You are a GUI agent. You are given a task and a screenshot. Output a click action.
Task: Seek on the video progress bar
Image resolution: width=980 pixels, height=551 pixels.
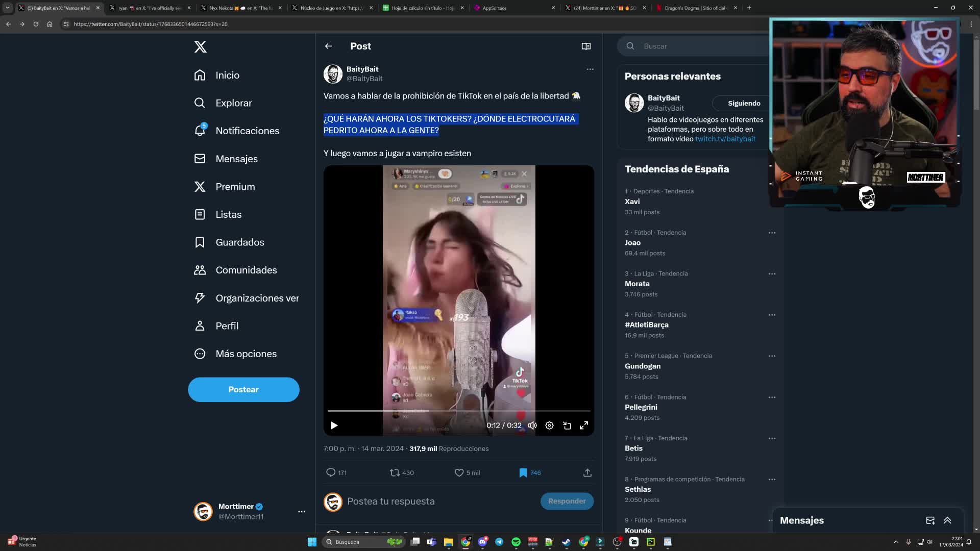[458, 411]
